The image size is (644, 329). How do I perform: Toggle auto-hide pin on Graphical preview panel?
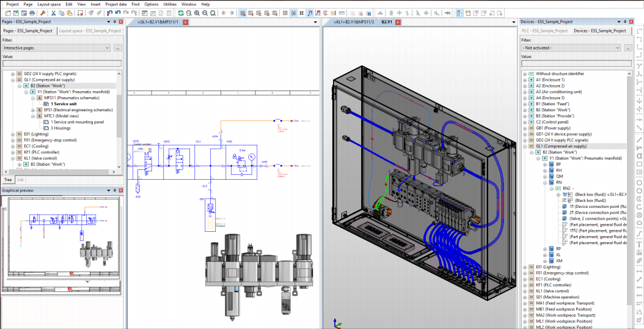click(114, 190)
